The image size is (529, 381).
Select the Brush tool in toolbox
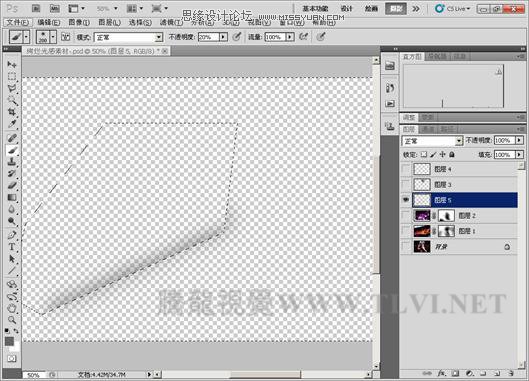12,150
